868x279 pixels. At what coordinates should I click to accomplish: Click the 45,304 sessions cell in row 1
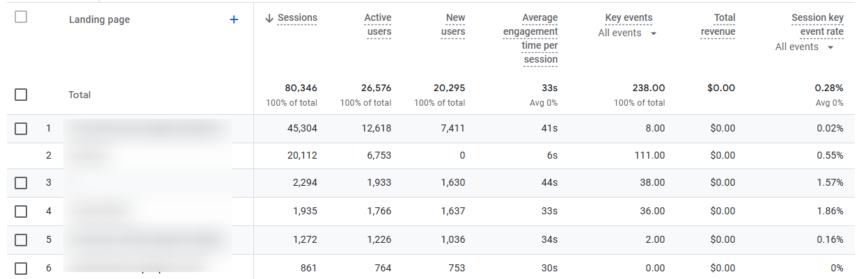point(302,129)
